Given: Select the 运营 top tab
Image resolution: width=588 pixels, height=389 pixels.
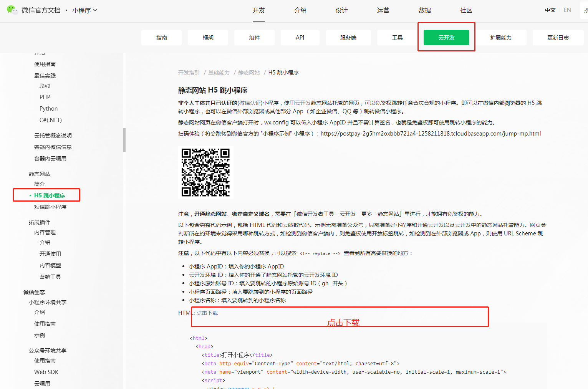Looking at the screenshot, I should 383,10.
